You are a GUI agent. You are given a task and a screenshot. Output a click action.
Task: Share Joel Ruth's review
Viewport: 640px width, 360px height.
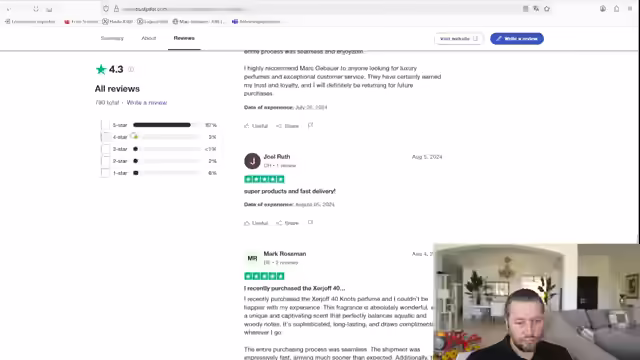point(287,223)
